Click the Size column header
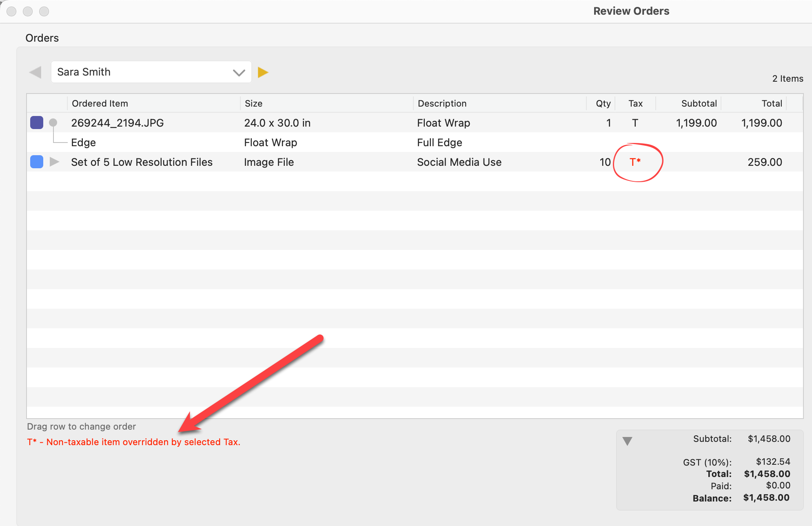 pyautogui.click(x=253, y=103)
